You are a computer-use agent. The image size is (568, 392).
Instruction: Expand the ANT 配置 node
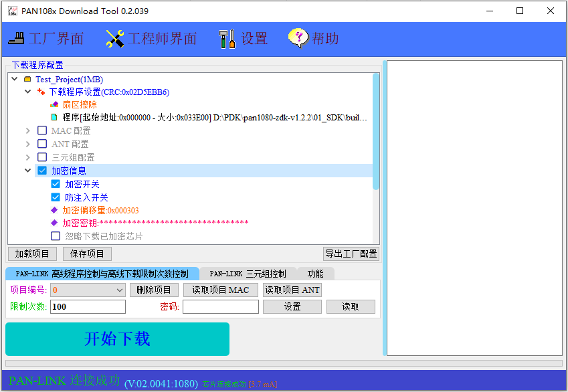(28, 144)
